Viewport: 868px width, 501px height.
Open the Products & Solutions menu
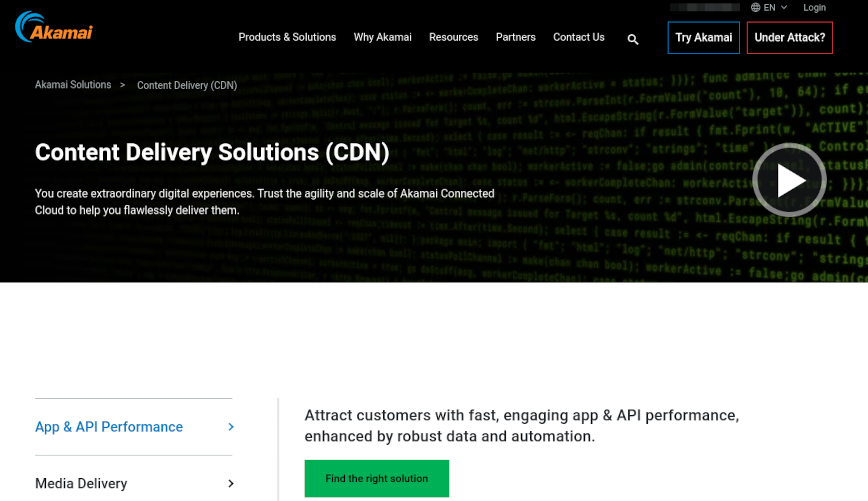coord(287,37)
